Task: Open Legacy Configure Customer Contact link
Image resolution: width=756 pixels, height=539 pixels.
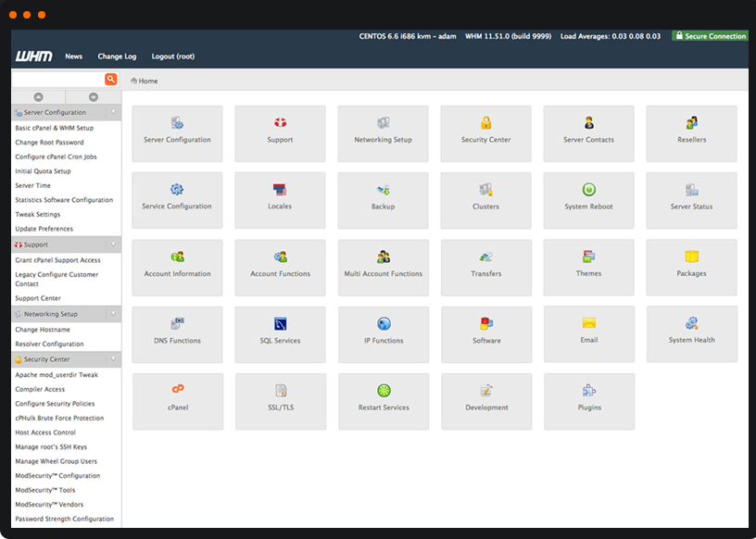Action: click(x=57, y=279)
